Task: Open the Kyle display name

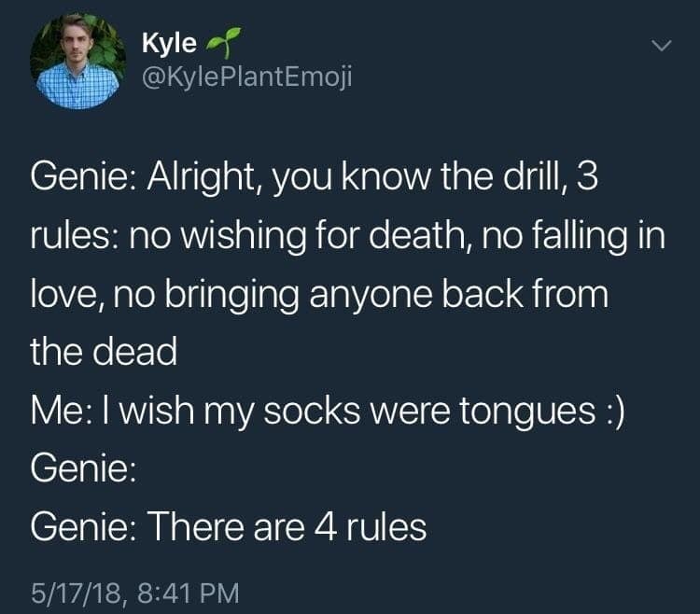Action: coord(169,43)
